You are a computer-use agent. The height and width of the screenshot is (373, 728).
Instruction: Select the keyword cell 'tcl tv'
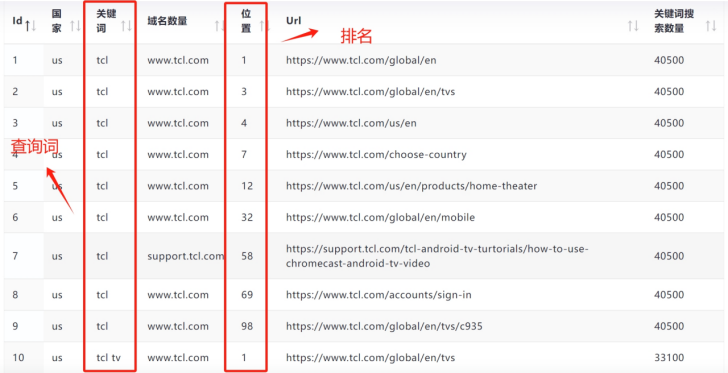tap(108, 358)
